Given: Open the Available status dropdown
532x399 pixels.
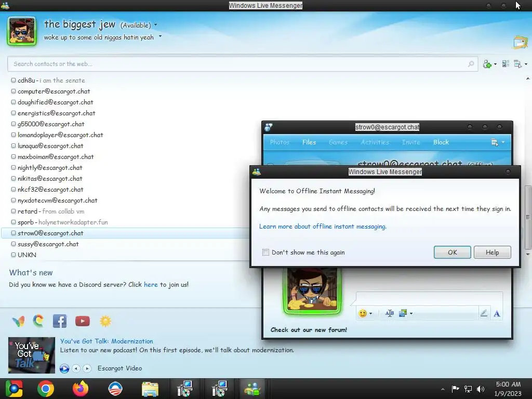Looking at the screenshot, I should [x=156, y=25].
